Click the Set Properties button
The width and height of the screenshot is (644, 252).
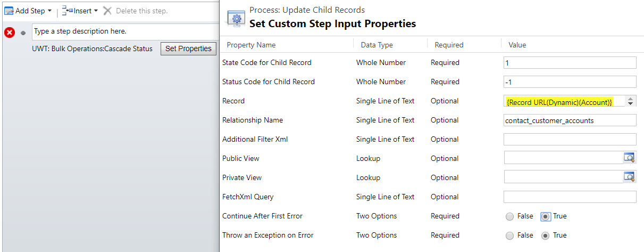pyautogui.click(x=188, y=48)
